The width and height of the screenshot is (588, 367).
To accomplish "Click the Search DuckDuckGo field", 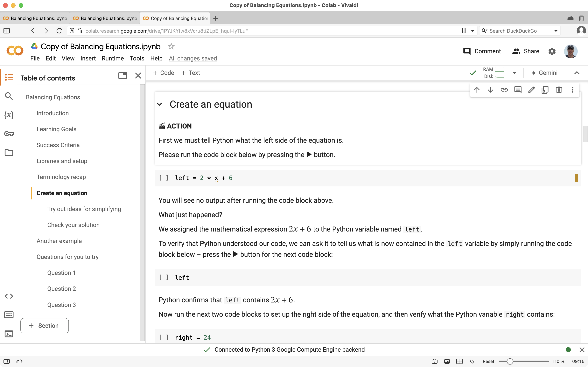I will pos(520,31).
